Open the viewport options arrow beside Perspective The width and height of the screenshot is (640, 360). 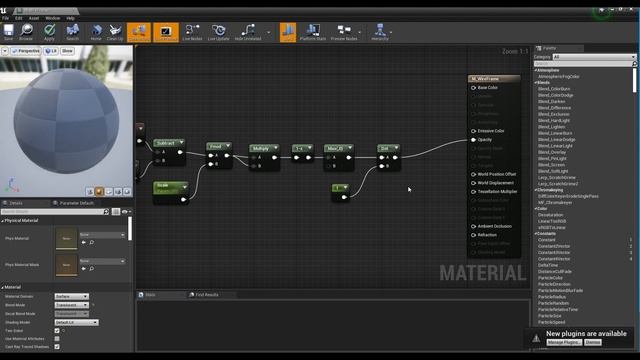click(5, 51)
